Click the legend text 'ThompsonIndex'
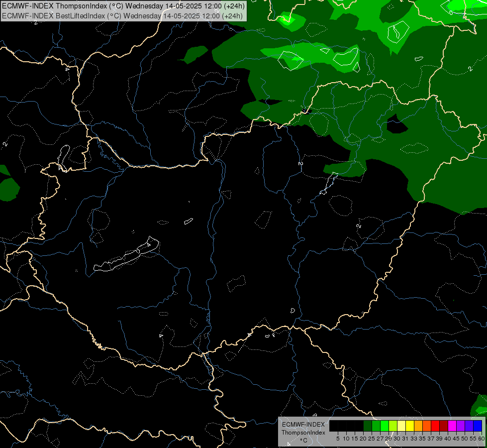The image size is (487, 448). [303, 433]
